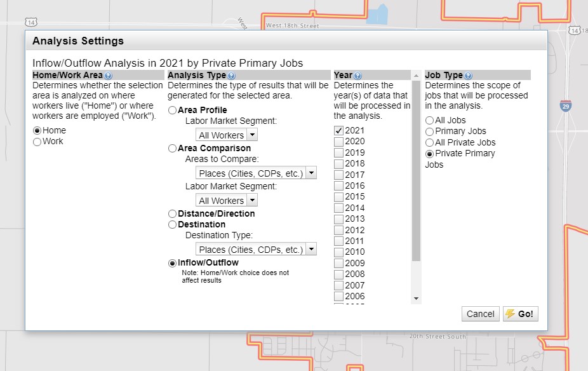The height and width of the screenshot is (371, 588).
Task: Choose the Area Profile analysis type
Action: [172, 111]
